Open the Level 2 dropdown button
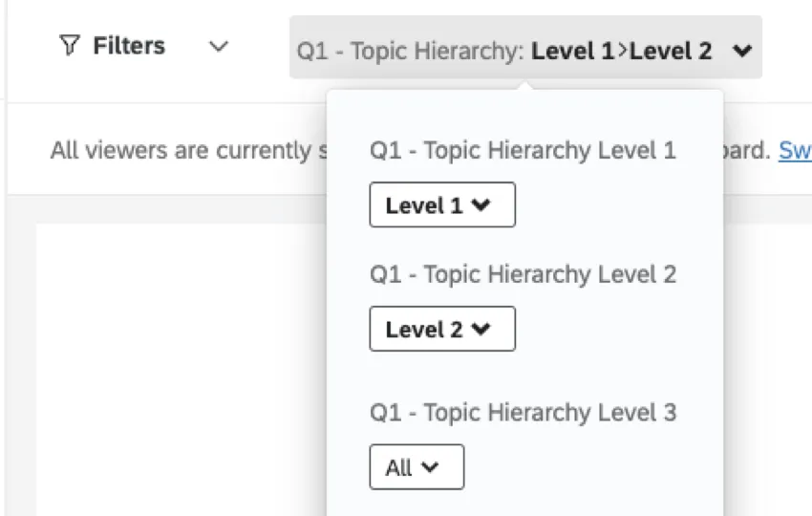812x516 pixels. [x=441, y=329]
